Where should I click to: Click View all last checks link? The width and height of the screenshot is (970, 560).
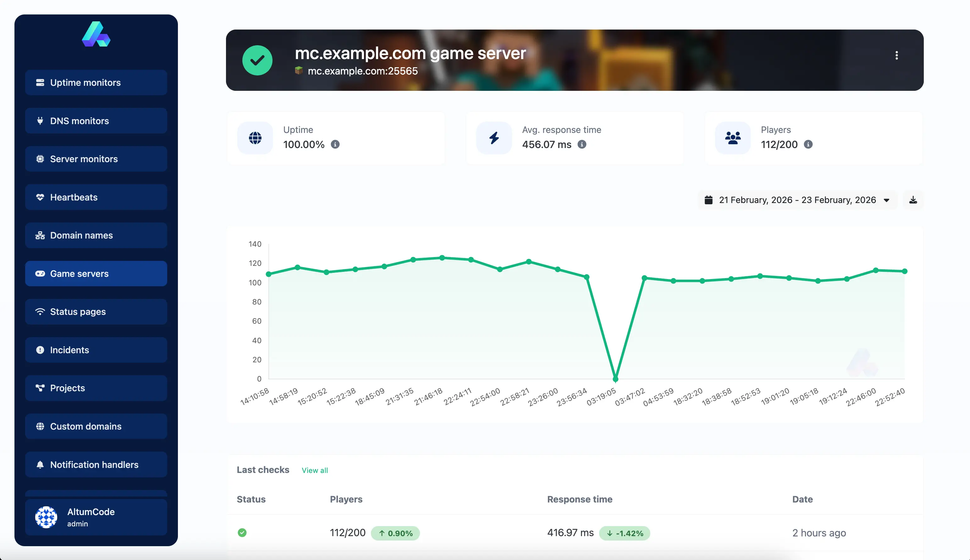[315, 470]
